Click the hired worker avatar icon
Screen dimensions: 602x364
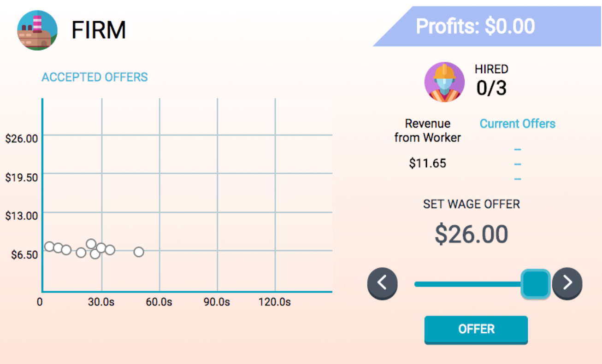pos(444,82)
